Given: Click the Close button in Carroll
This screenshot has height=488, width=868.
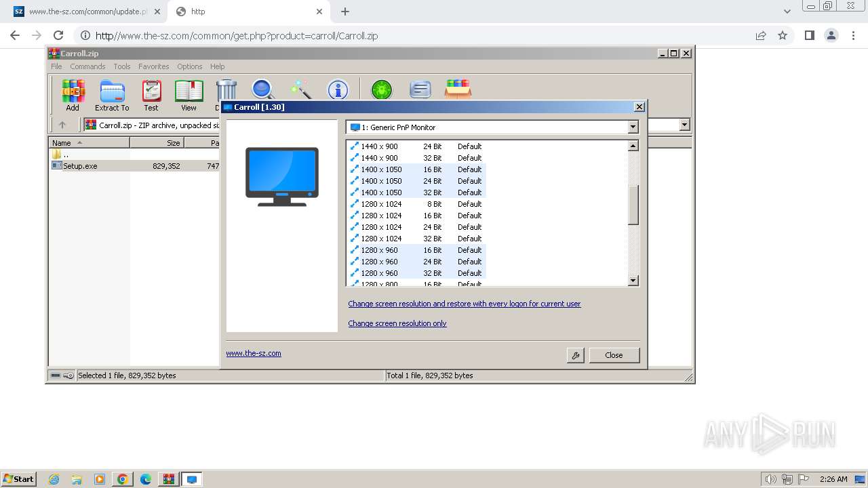Looking at the screenshot, I should (x=614, y=355).
